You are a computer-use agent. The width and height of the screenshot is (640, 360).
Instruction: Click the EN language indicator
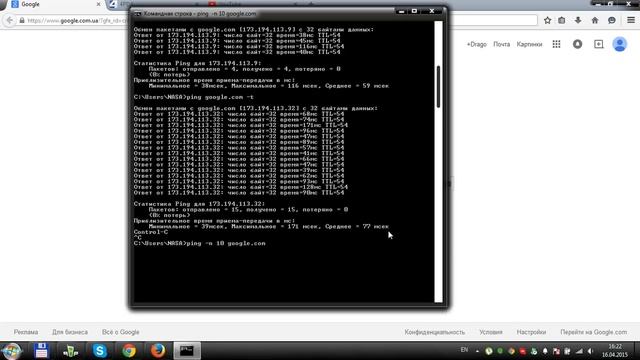click(x=464, y=350)
